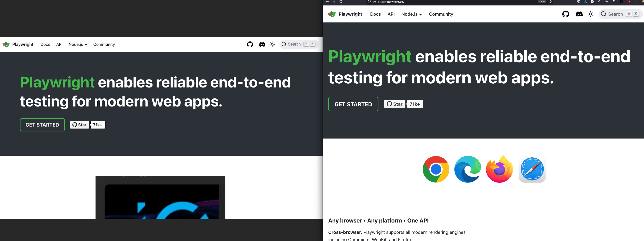Click the Playwright brand name in right window
Image resolution: width=644 pixels, height=241 pixels.
coord(350,14)
